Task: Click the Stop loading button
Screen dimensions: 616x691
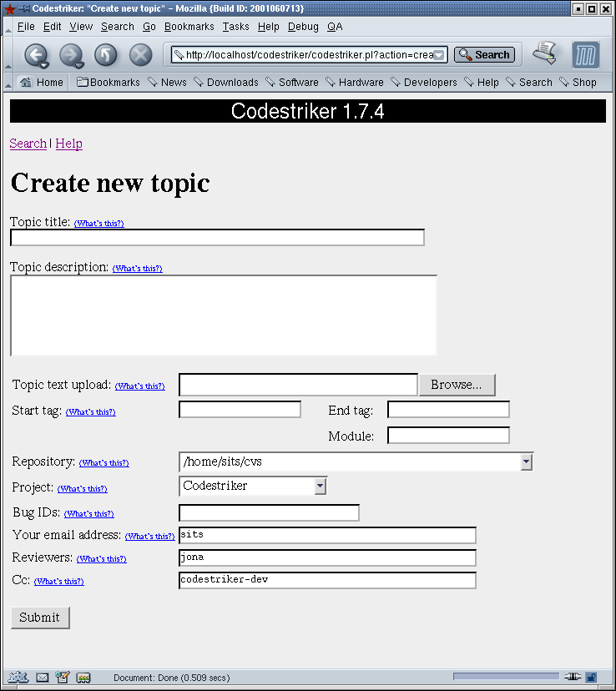Action: click(140, 55)
